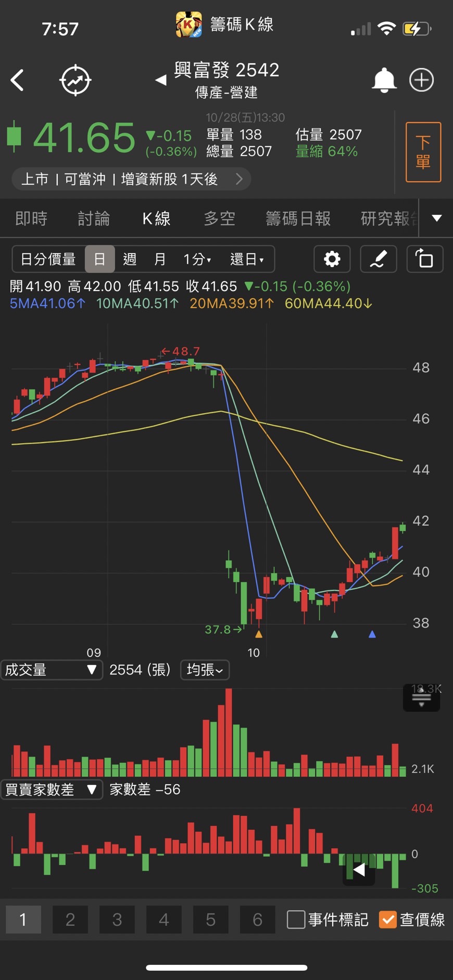
Task: Go back with the left chevron
Action: pos(17,80)
